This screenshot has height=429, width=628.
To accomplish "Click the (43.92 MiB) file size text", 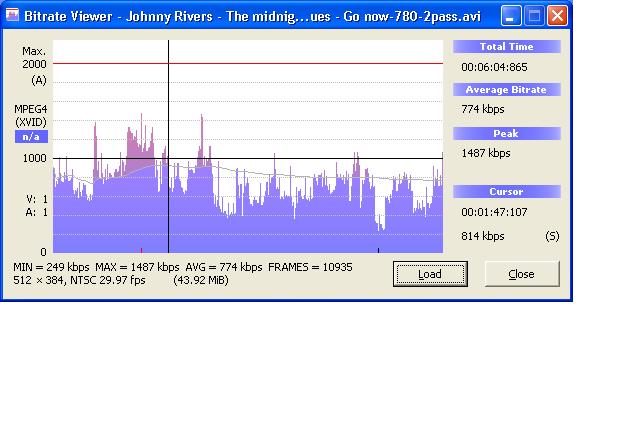I will click(201, 280).
